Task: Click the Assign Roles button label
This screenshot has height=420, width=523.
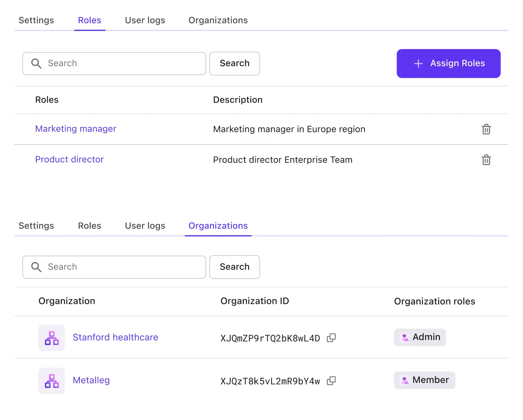Action: (457, 63)
